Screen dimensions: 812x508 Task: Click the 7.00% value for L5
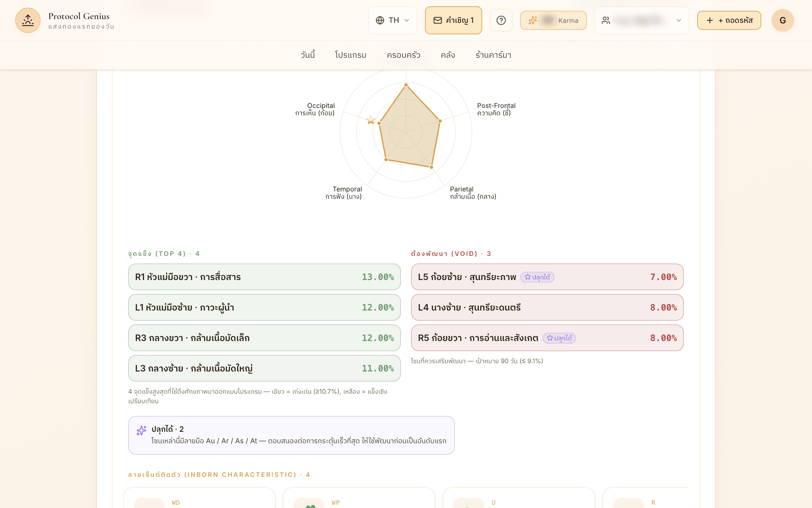(x=663, y=277)
